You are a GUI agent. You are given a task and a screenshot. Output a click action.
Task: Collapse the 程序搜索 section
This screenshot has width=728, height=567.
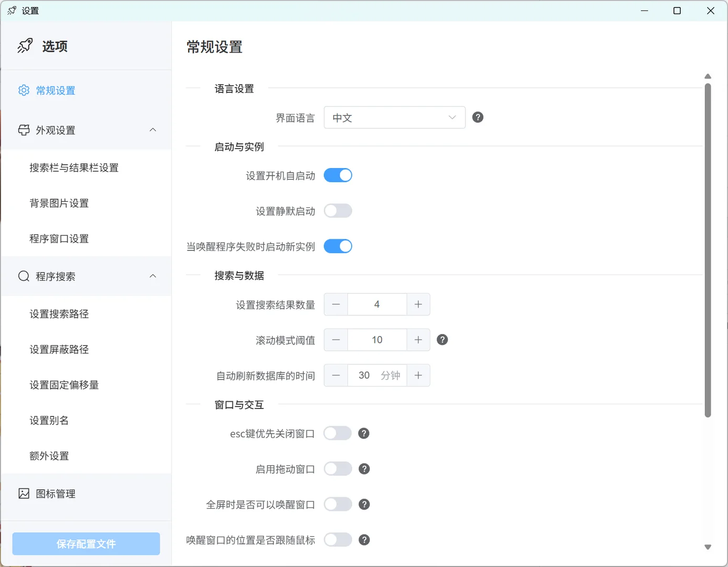point(153,276)
